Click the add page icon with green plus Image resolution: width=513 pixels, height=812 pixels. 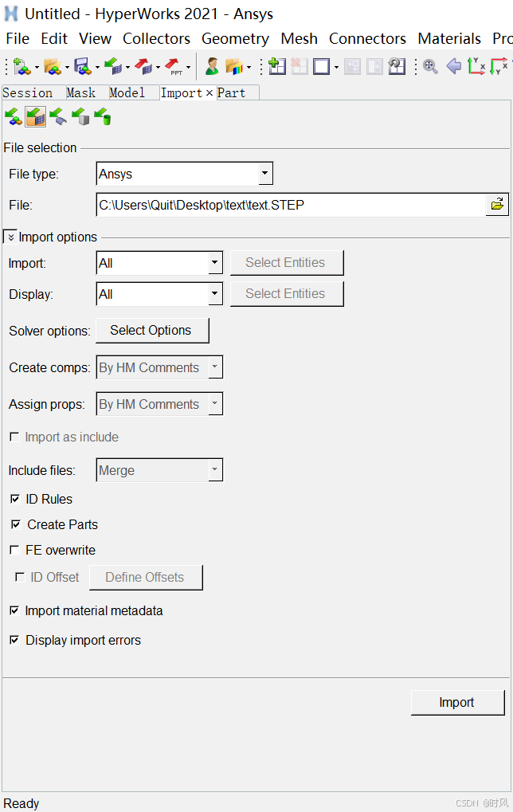(x=277, y=66)
